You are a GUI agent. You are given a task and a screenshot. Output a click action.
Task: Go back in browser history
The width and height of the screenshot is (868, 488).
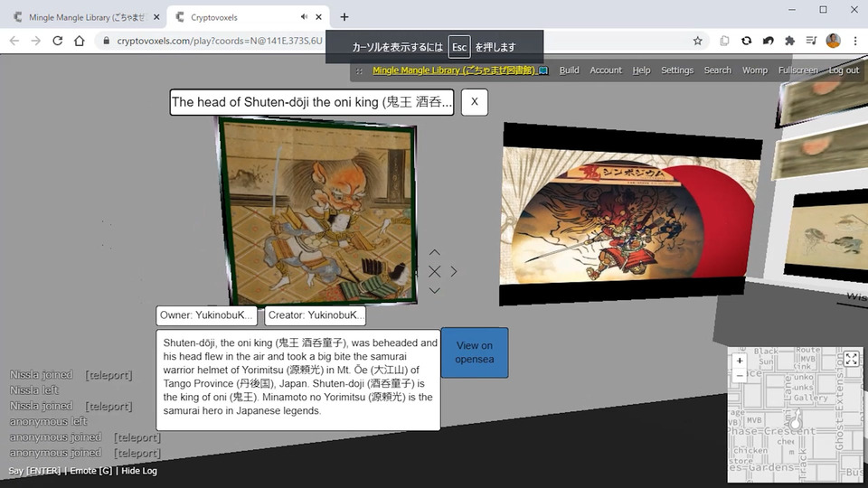pos(14,41)
